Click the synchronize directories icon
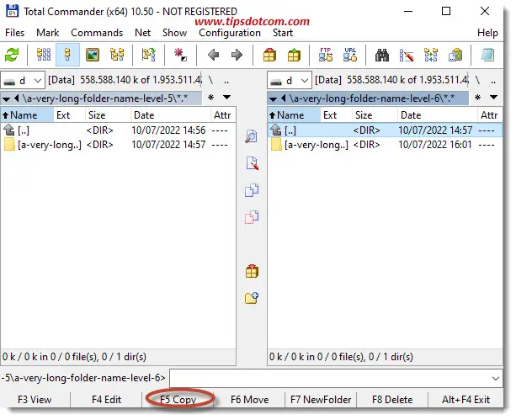Image resolution: width=516 pixels, height=420 pixels. (431, 55)
